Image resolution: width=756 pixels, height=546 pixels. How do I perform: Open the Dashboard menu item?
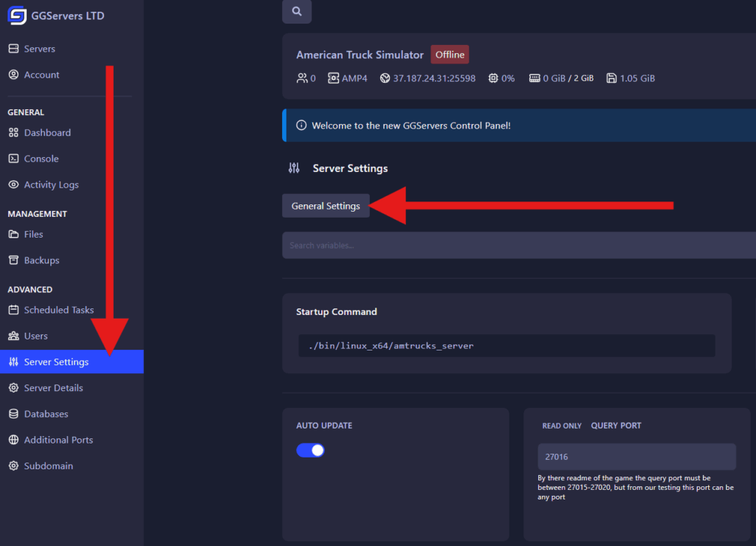[47, 133]
